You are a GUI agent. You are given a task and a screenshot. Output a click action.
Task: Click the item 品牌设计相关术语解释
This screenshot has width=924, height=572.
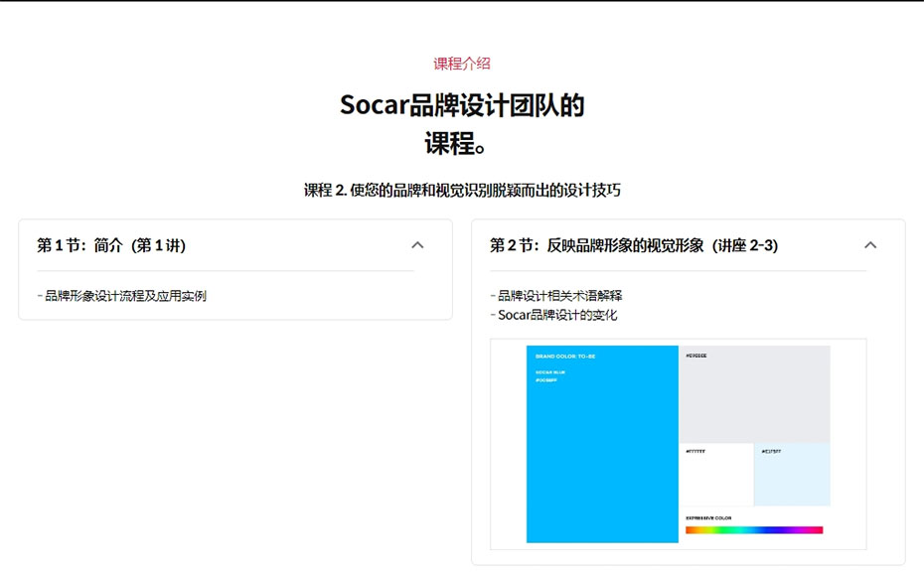pyautogui.click(x=559, y=295)
